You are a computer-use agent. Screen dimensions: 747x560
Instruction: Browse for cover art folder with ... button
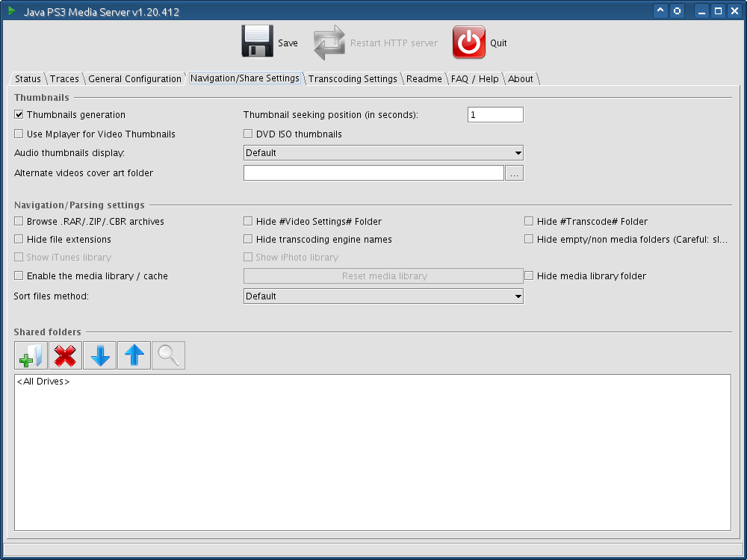point(515,173)
